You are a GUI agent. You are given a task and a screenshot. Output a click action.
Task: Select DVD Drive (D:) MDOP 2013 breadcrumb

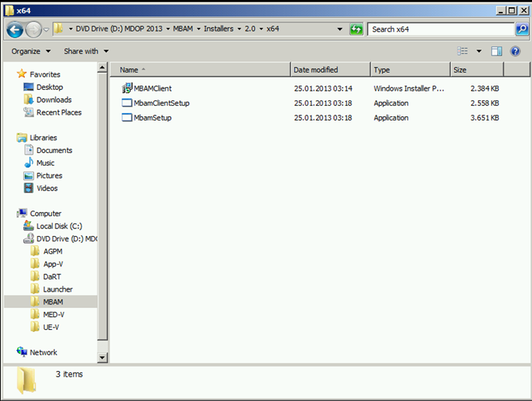(119, 28)
